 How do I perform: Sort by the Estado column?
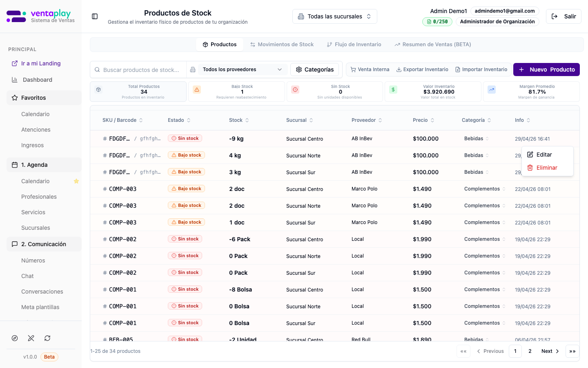pyautogui.click(x=179, y=120)
